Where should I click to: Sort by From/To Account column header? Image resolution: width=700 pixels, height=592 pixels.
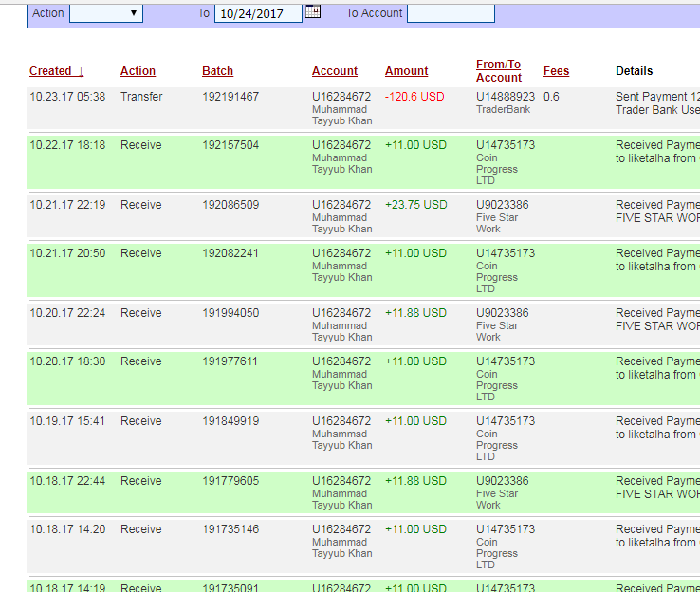[499, 71]
